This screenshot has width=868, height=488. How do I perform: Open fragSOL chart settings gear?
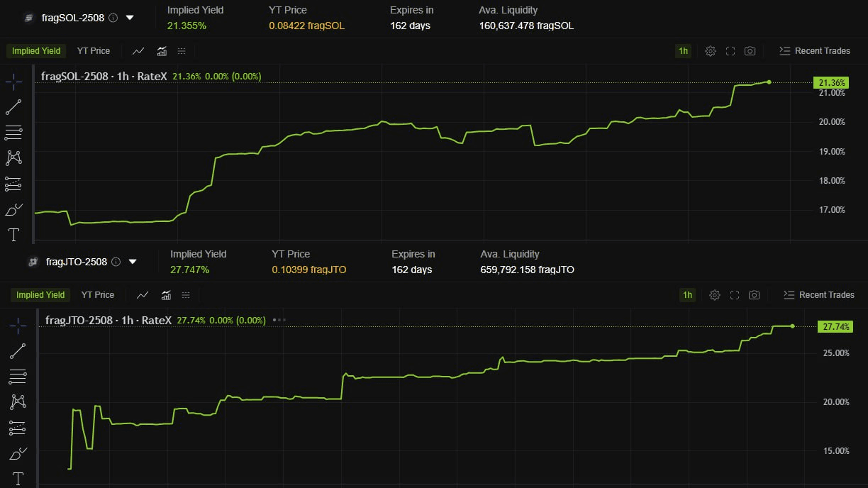coord(711,51)
